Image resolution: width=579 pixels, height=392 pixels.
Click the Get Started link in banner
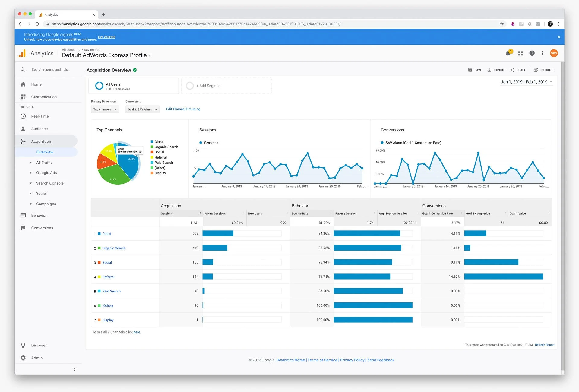(x=106, y=37)
